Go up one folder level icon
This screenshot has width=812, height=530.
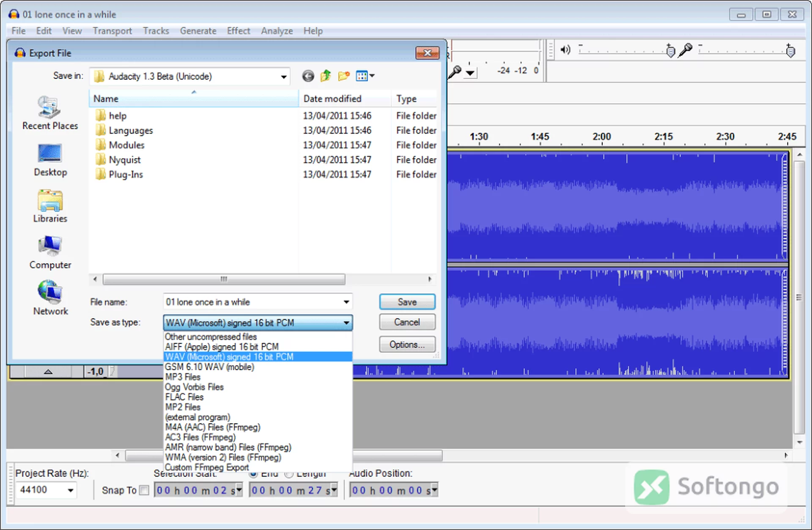click(326, 76)
